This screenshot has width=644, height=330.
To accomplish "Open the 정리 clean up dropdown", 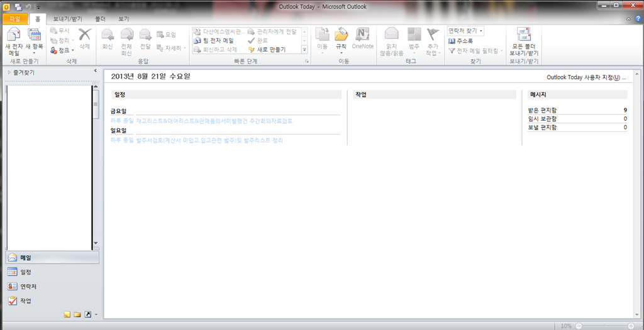I will pyautogui.click(x=62, y=41).
